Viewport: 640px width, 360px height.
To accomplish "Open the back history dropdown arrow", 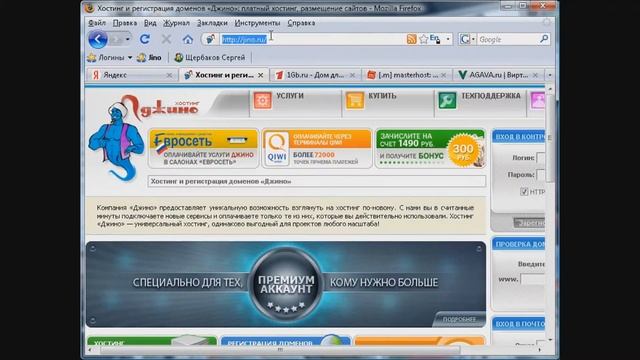I will pyautogui.click(x=127, y=40).
